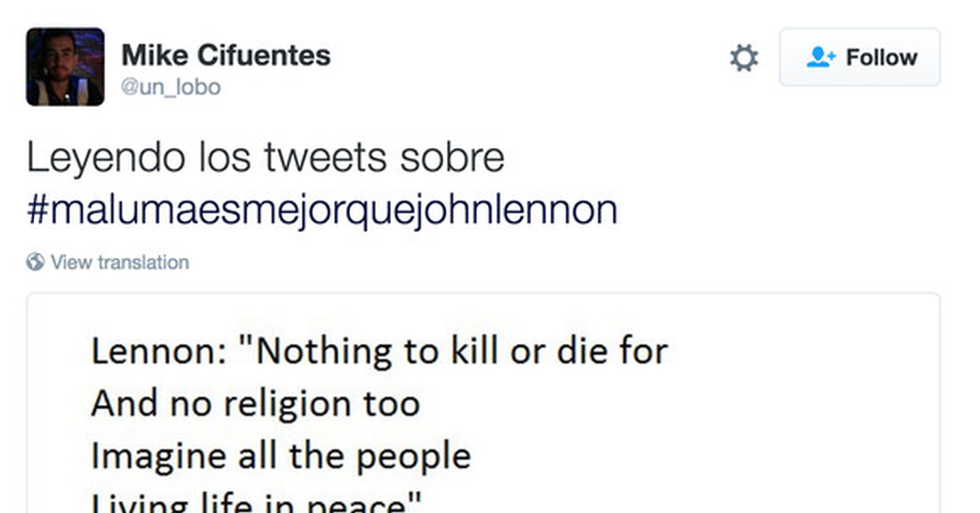Click the tweet text "Leyendo los tweets sobre"

[x=266, y=158]
